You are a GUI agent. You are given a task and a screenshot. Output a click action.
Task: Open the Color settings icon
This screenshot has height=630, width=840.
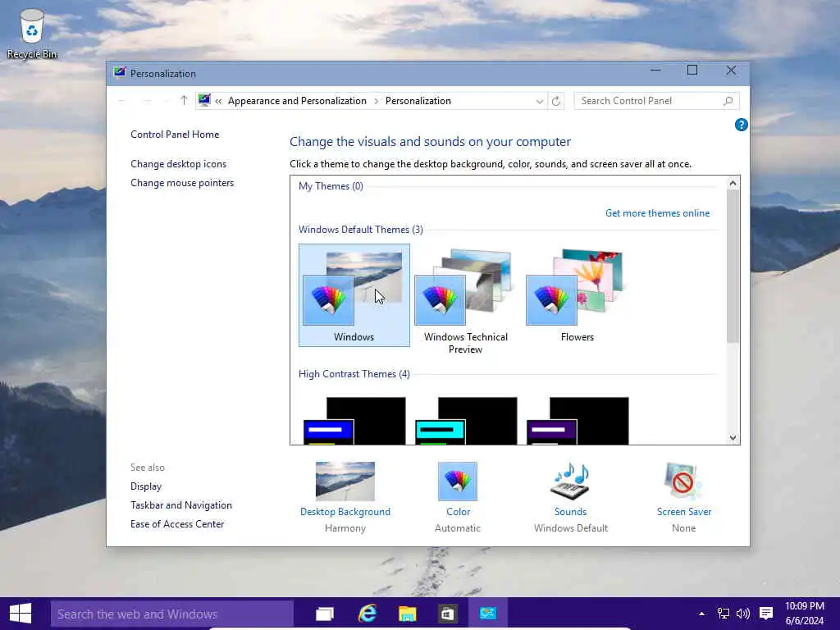458,481
